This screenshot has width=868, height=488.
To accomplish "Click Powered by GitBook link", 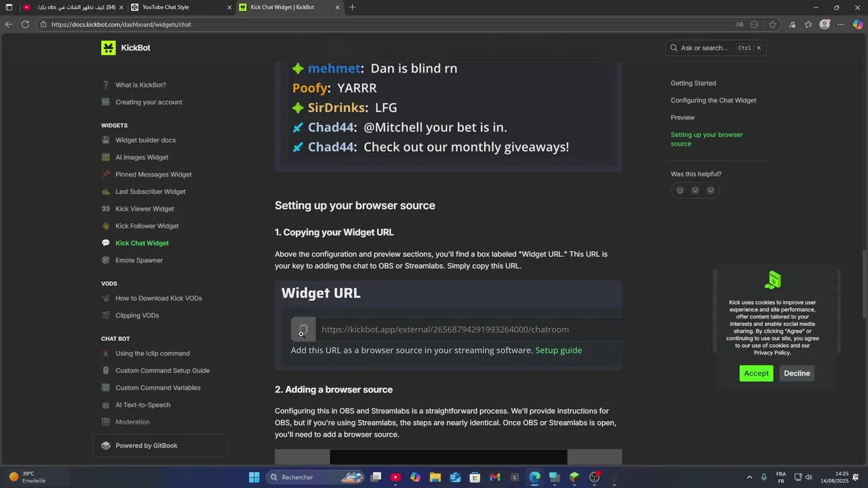I will (x=160, y=445).
